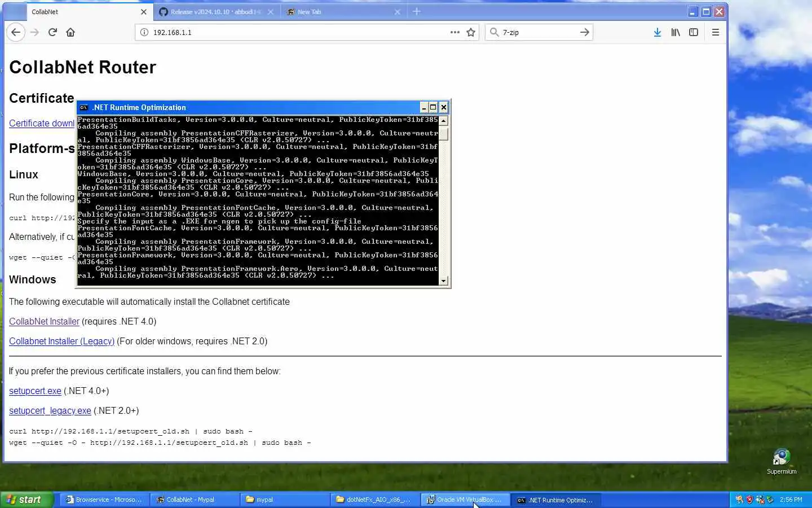Click console scrollbar up arrow

[443, 120]
